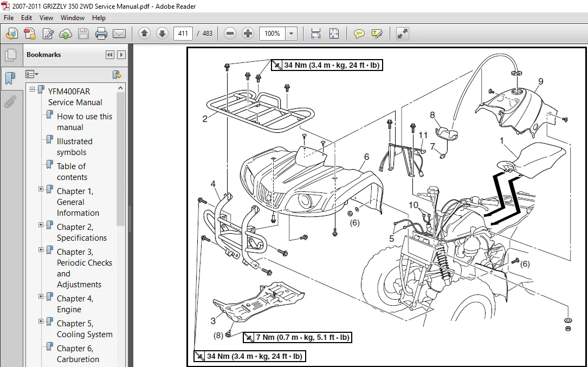
Task: Select Chapter 3, Periodic Checks bookmark text
Action: [x=85, y=268]
